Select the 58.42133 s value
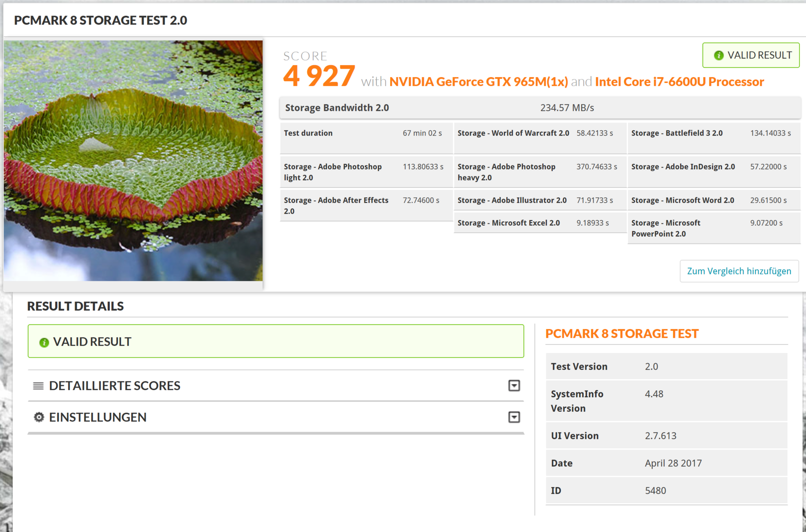Image resolution: width=806 pixels, height=532 pixels. tap(595, 133)
